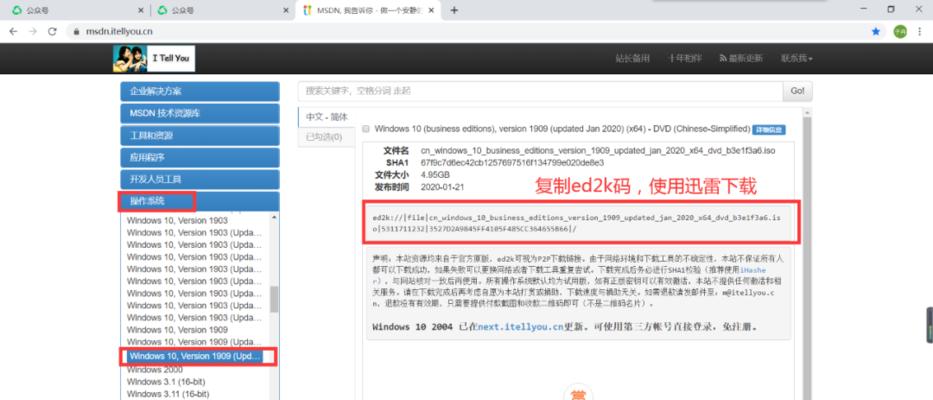Click the OS list scroll-up arrow
Screen dimensions: 933x400
[274, 217]
